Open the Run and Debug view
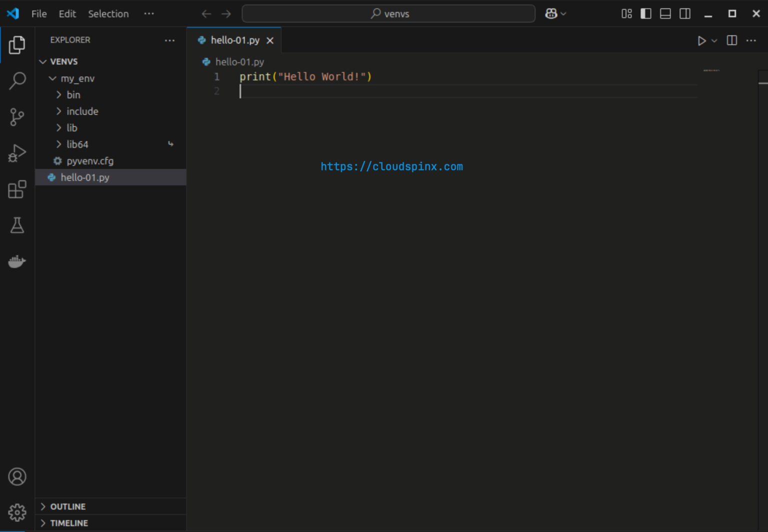Image resolution: width=768 pixels, height=532 pixels. tap(17, 153)
